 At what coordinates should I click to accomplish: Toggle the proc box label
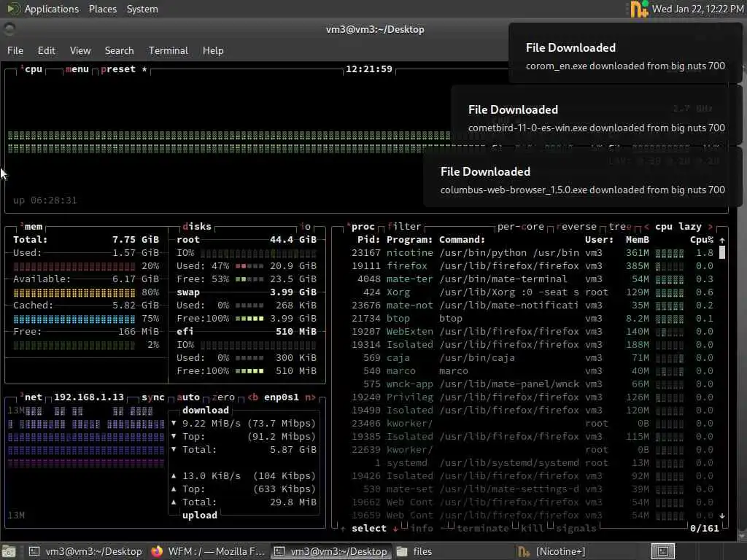click(x=362, y=227)
